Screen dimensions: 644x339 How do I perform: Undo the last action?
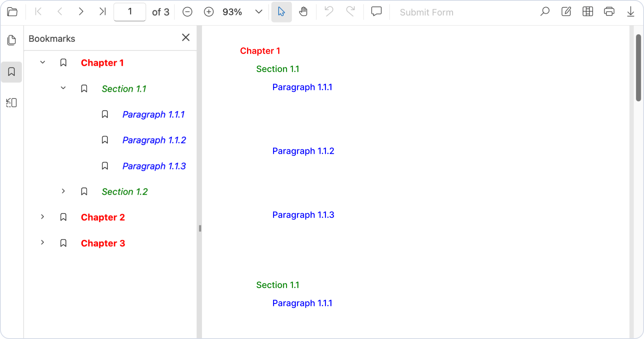click(329, 12)
